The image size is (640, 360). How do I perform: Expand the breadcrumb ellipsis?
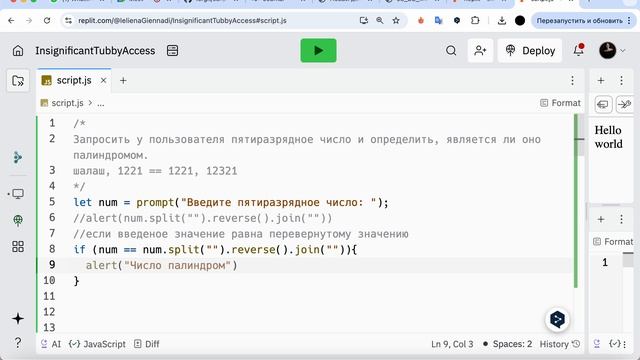tap(101, 103)
